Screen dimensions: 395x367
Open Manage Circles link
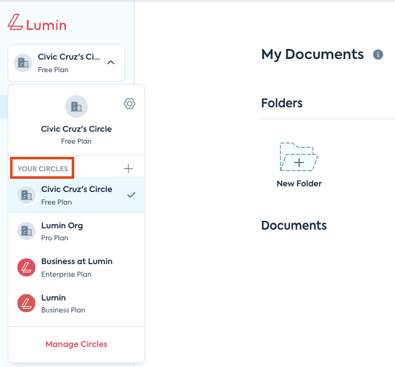click(76, 344)
